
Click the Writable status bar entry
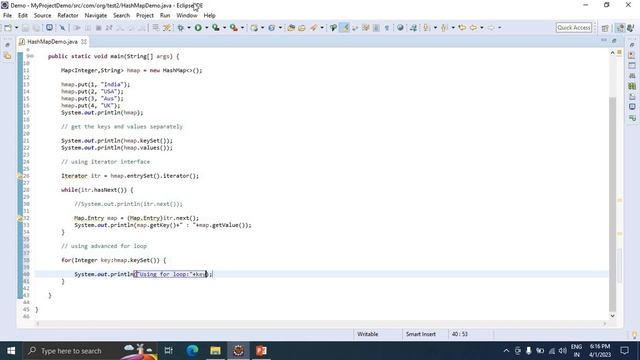coord(367,334)
